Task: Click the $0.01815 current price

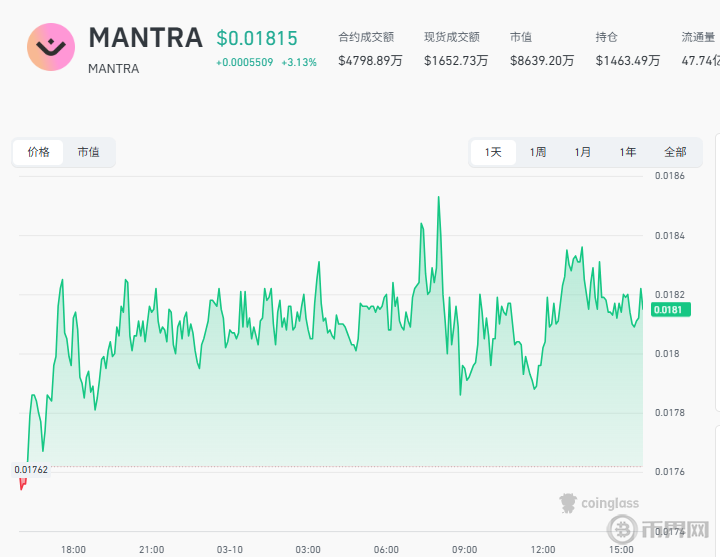Action: pyautogui.click(x=257, y=38)
